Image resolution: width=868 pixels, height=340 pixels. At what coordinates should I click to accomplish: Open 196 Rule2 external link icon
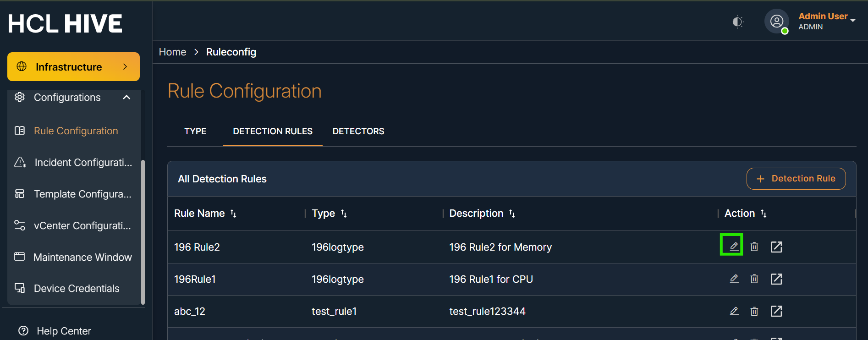(x=776, y=247)
